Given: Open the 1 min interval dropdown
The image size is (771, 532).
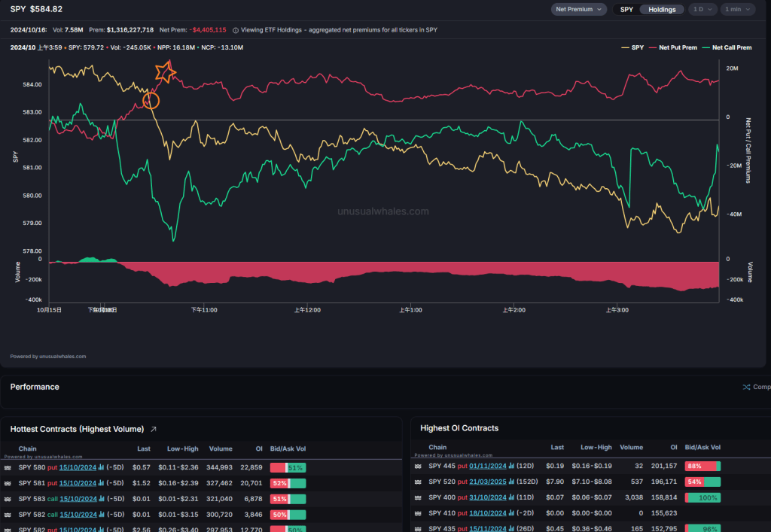Looking at the screenshot, I should (737, 10).
